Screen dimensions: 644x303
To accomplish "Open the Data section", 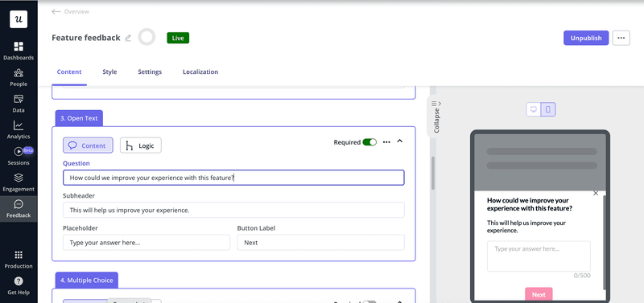I will tap(19, 104).
